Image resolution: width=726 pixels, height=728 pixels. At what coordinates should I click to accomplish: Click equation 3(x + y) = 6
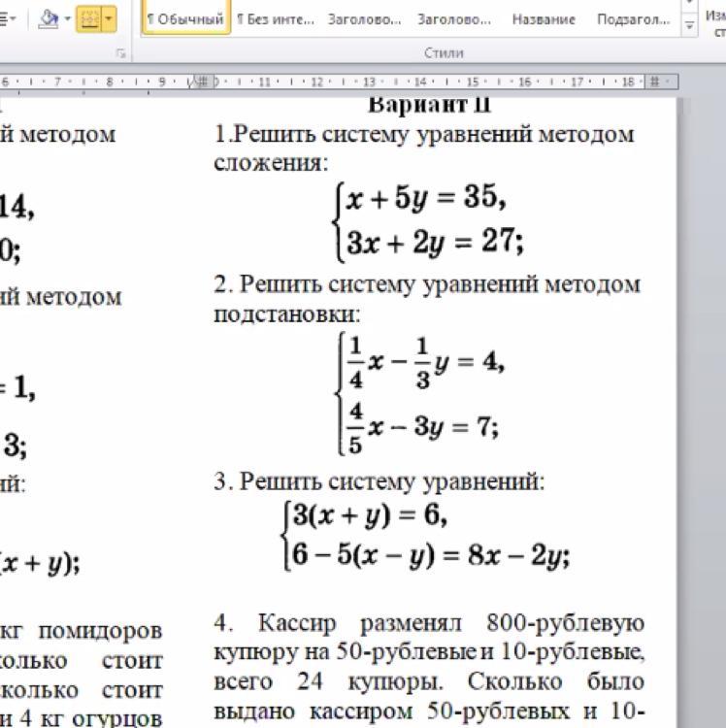click(370, 515)
